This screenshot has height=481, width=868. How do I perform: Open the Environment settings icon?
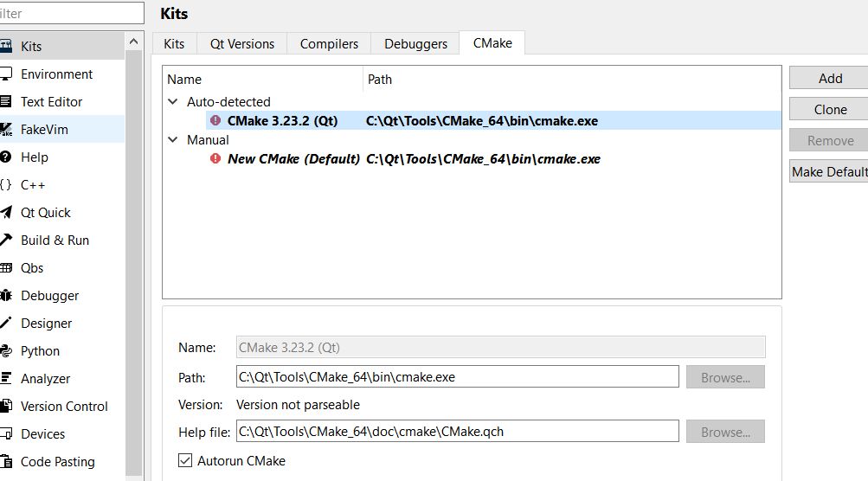[x=5, y=74]
